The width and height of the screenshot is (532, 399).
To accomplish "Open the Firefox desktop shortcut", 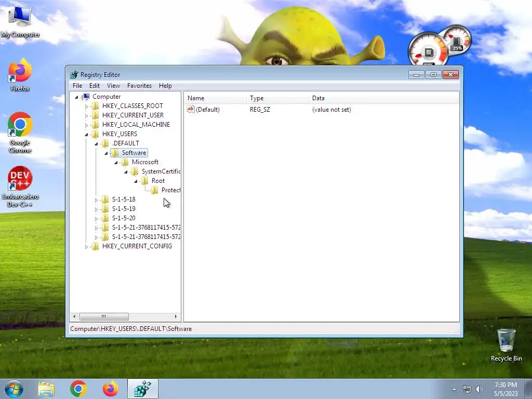I will [x=20, y=75].
